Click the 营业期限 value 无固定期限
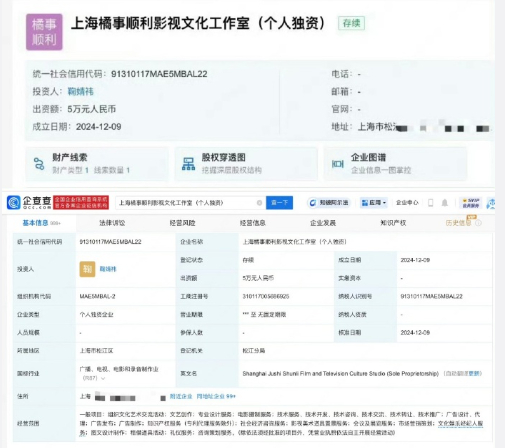 [264, 315]
